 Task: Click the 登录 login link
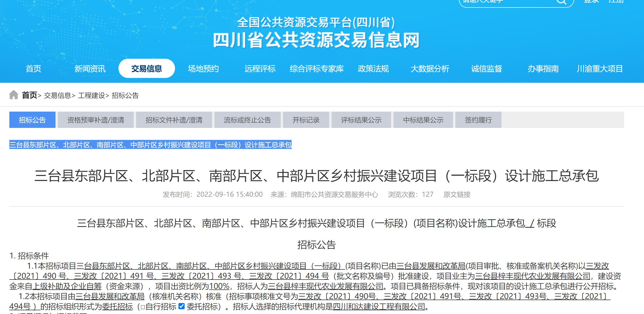591,1
